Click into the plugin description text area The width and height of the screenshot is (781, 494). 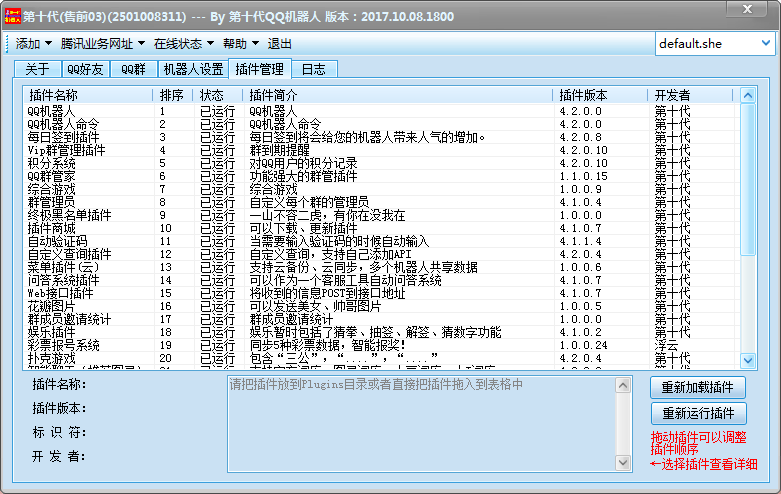pos(422,424)
